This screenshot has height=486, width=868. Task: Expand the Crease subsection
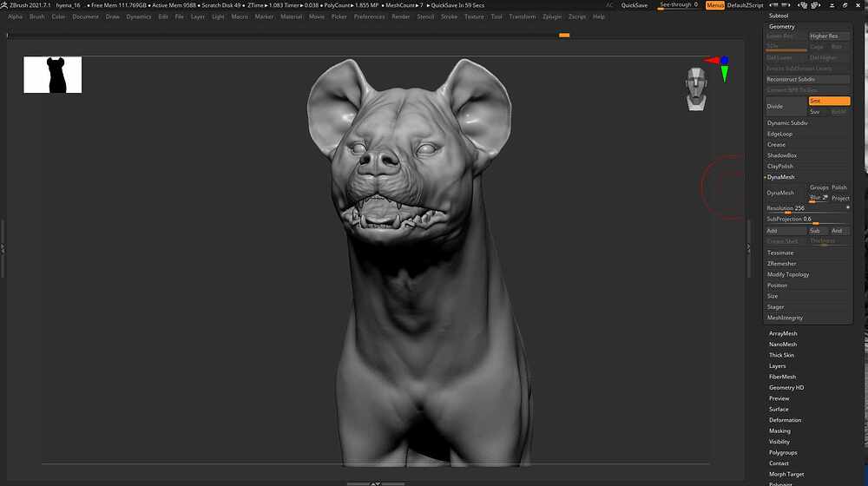(x=776, y=144)
